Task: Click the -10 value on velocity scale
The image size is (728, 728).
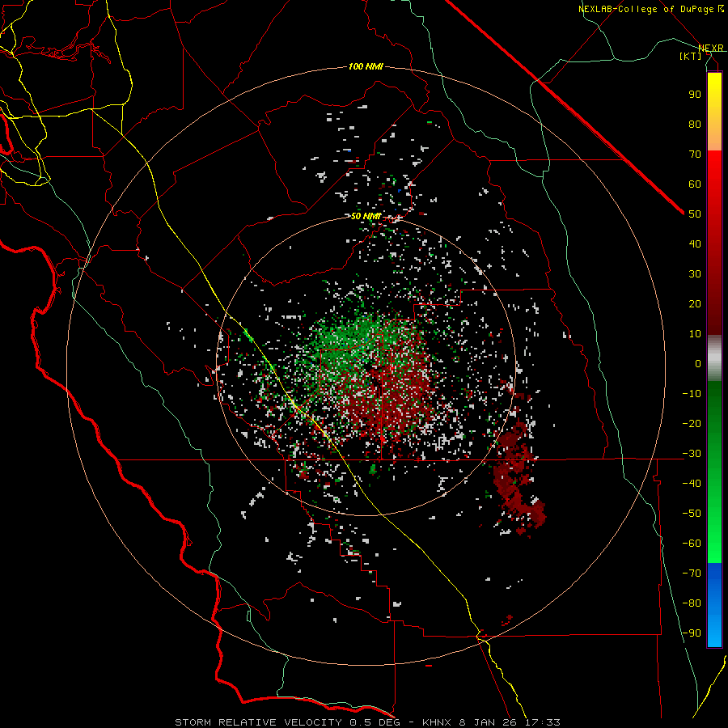Action: (x=692, y=394)
